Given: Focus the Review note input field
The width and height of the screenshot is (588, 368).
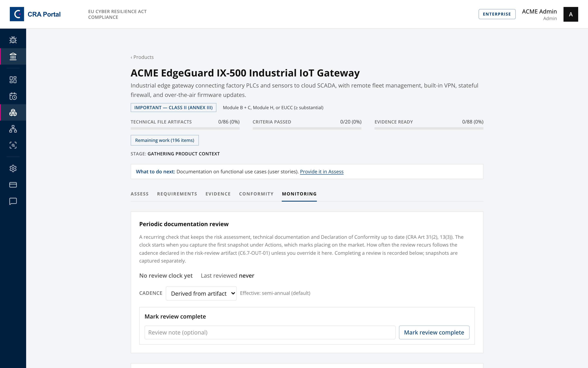Looking at the screenshot, I should [x=270, y=332].
